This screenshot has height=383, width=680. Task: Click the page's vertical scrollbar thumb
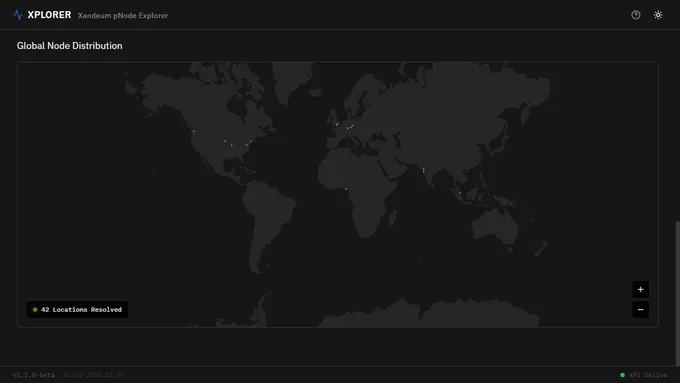tap(677, 294)
